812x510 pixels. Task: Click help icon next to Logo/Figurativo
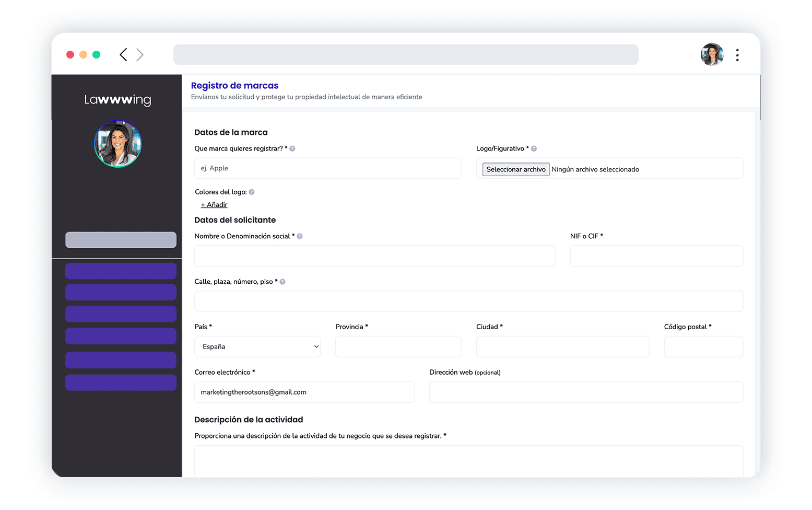pyautogui.click(x=534, y=148)
